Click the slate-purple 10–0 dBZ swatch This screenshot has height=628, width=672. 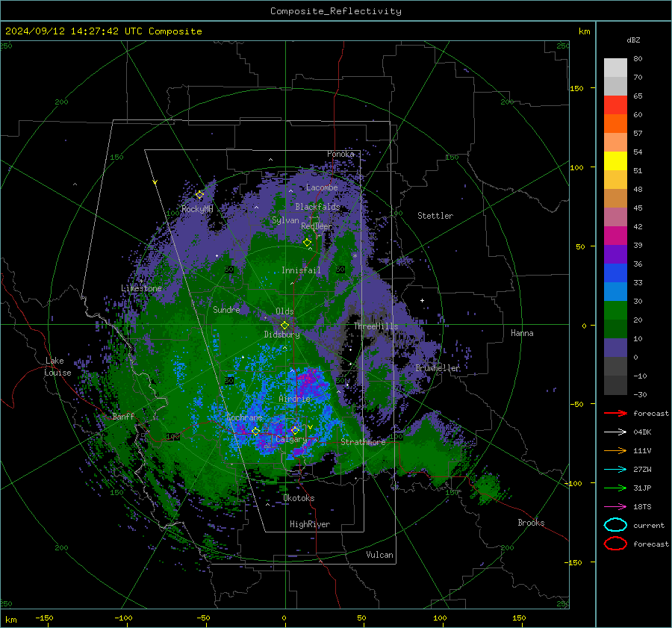click(x=615, y=347)
